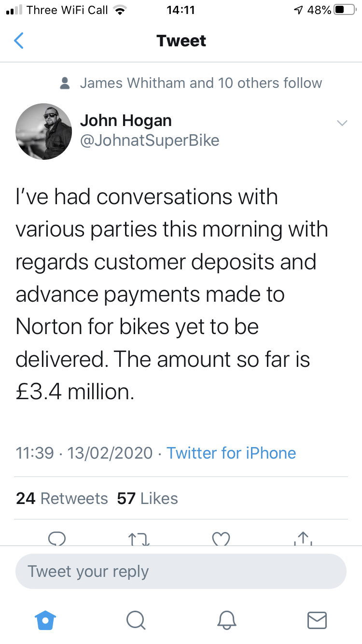Tap the follower person icon
Viewport: 362px width, 644px height.
(x=65, y=83)
